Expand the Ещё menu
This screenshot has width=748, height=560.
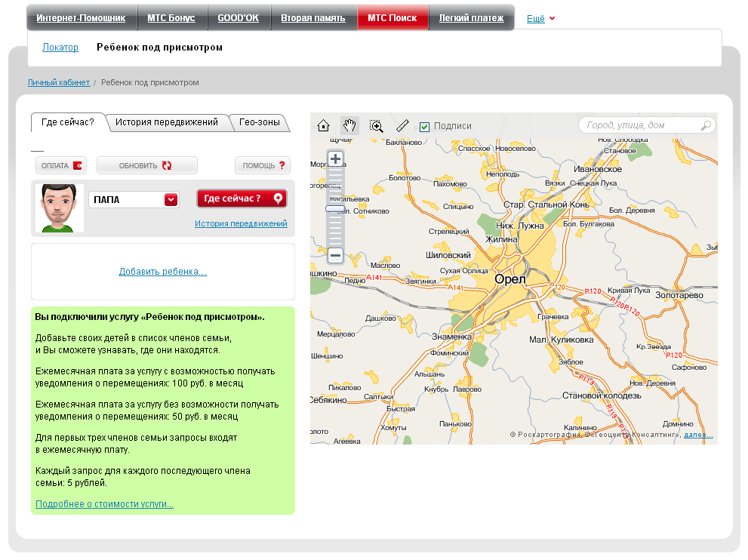point(540,18)
